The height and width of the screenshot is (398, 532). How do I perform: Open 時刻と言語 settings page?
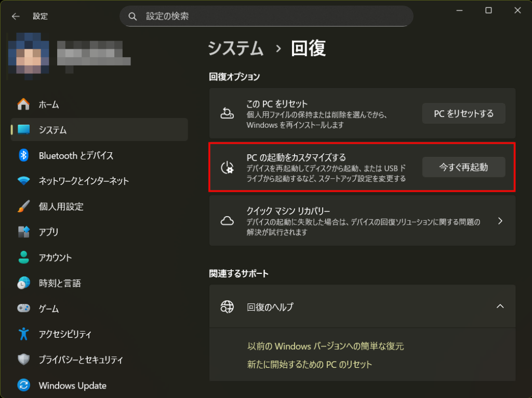tap(99, 283)
